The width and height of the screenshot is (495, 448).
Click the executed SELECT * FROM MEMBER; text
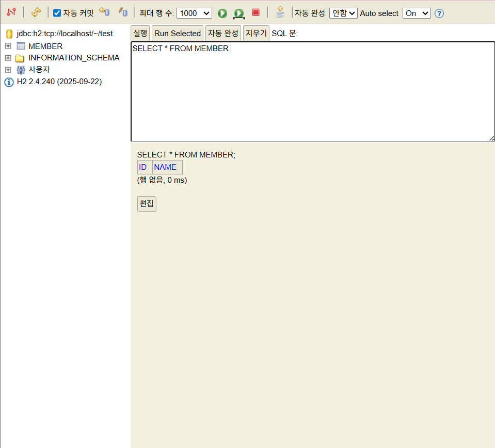pos(186,155)
